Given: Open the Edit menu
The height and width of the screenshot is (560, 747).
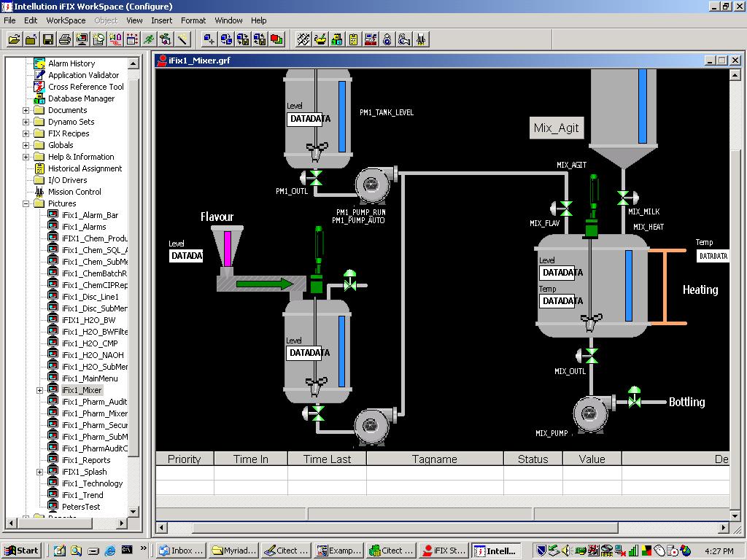Looking at the screenshot, I should (x=31, y=20).
